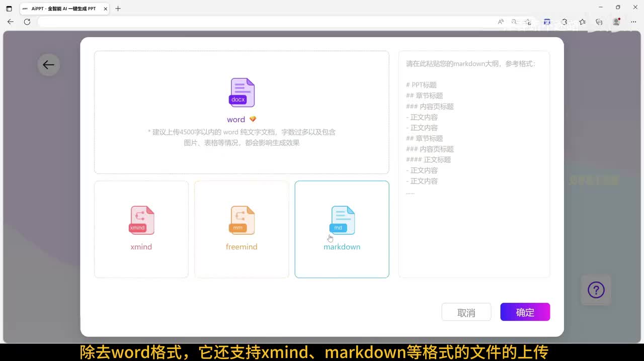Refresh the page with reload icon
644x361 pixels.
27,22
